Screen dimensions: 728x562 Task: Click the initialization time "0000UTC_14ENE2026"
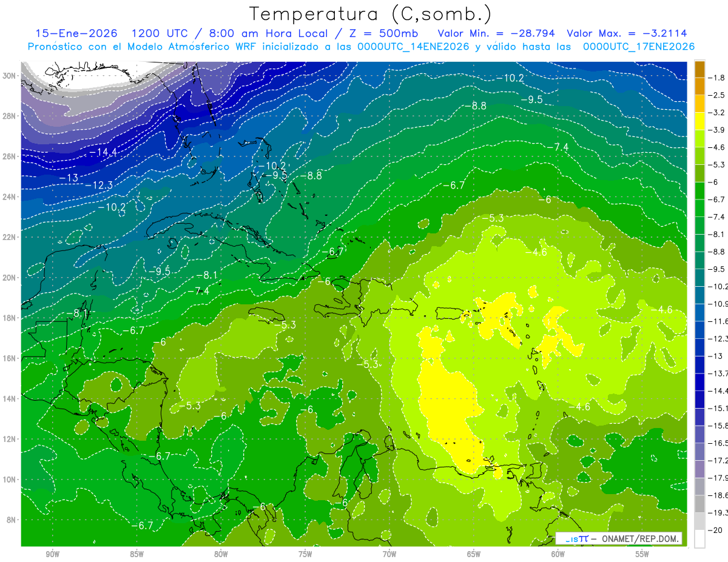[x=413, y=47]
